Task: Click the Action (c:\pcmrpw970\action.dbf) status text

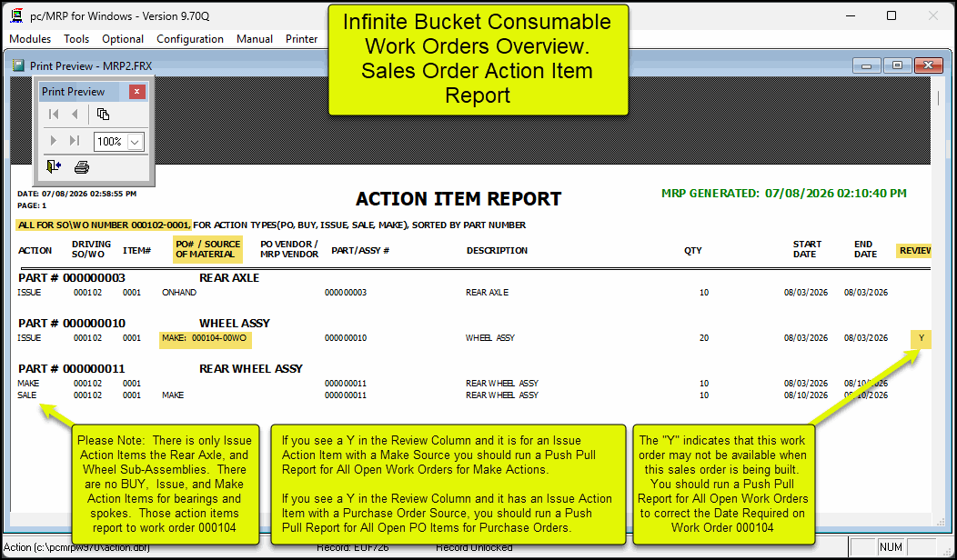Action: point(77,547)
